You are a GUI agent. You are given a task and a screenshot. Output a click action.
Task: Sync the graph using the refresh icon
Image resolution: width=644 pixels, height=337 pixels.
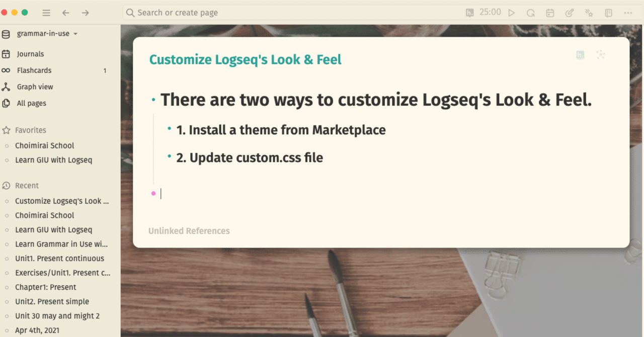[x=530, y=12]
